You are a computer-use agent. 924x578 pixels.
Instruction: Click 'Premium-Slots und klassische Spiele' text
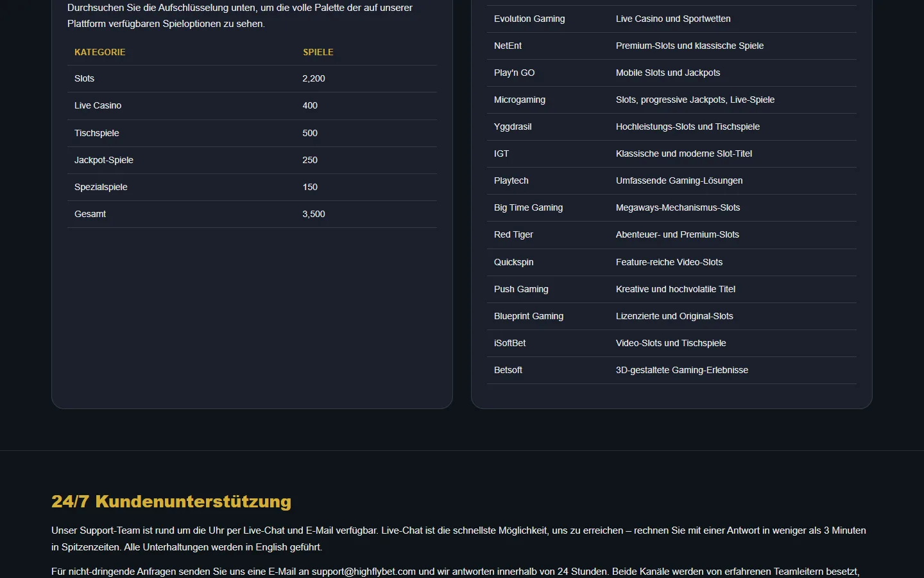point(690,46)
